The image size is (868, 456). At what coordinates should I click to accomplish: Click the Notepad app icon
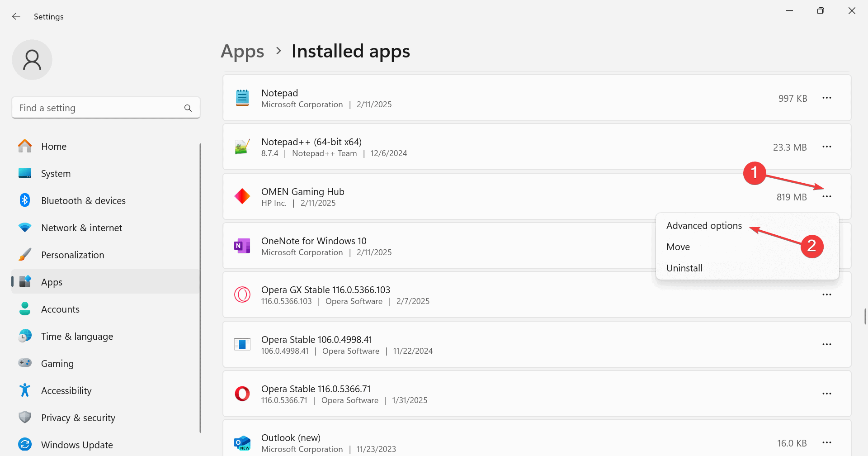(242, 98)
